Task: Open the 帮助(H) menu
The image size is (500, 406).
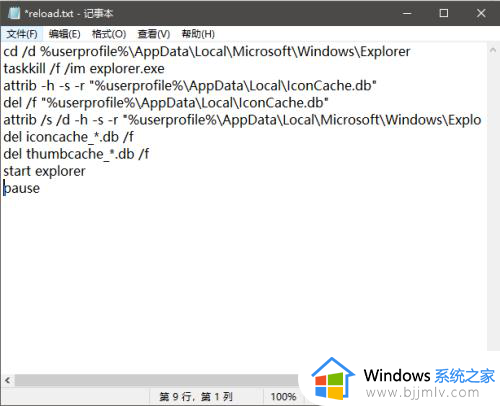Action: pyautogui.click(x=198, y=34)
